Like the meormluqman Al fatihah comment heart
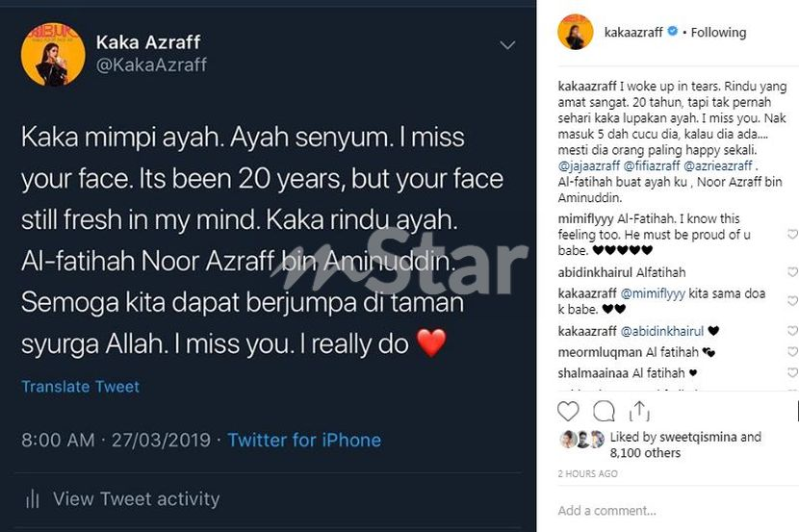Screen dimensions: 799x532 point(792,352)
